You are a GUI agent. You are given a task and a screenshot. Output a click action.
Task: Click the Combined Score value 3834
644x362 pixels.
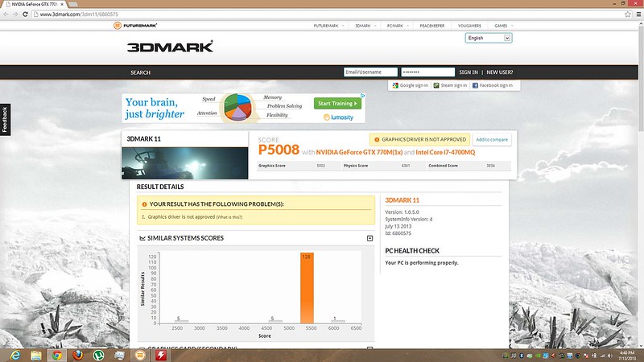(490, 166)
